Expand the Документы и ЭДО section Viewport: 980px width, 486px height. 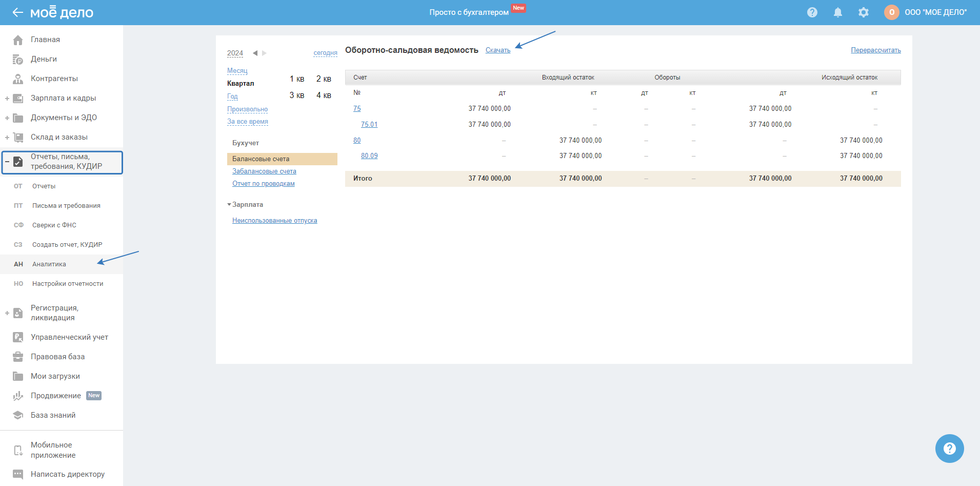click(7, 118)
